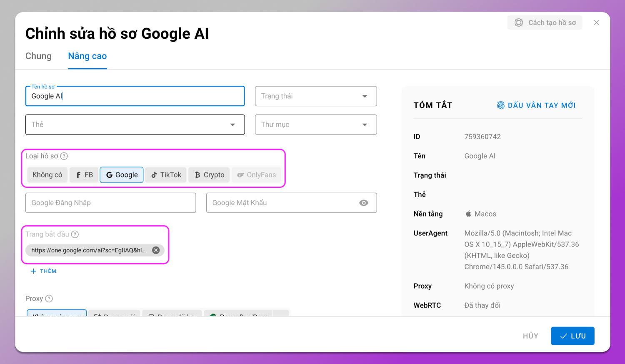Select the FB profile type

pos(84,175)
